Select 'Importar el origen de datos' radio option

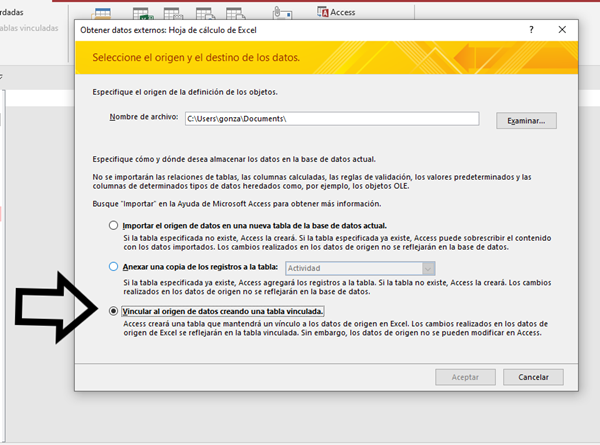[x=113, y=226]
